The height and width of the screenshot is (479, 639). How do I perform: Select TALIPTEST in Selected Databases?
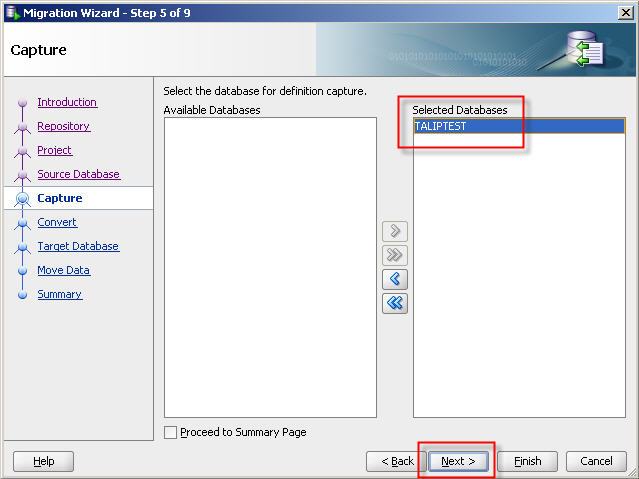(519, 126)
